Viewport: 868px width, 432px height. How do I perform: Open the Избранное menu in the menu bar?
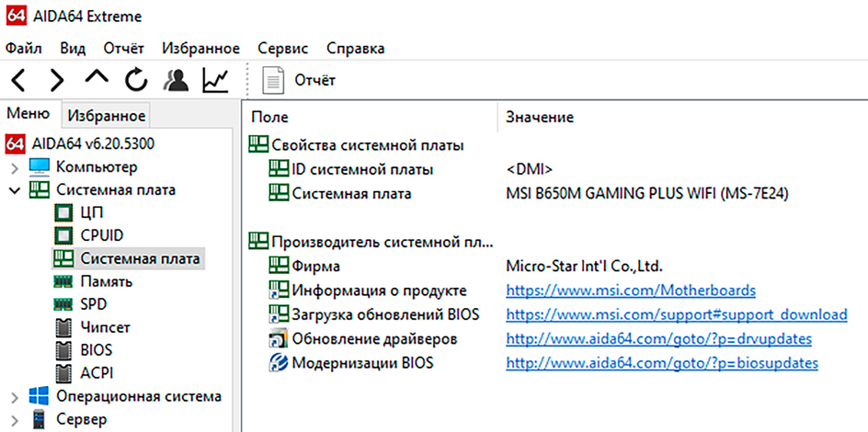tap(201, 49)
